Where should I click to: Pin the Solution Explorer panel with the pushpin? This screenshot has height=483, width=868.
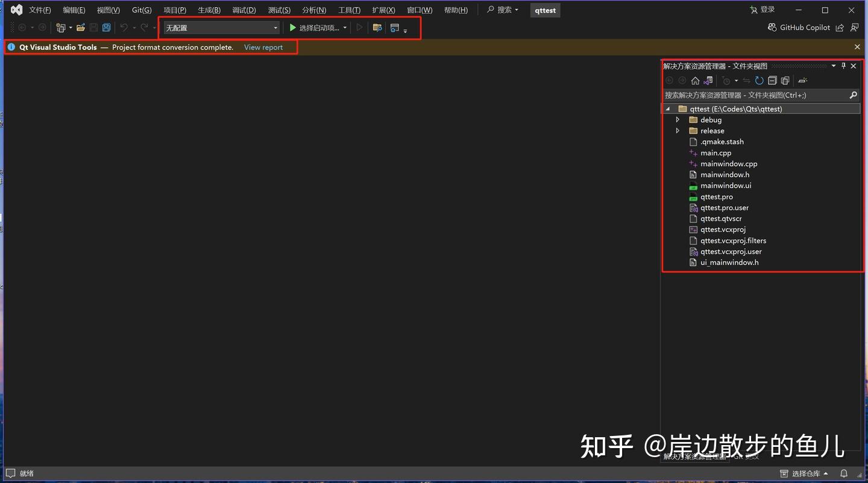[843, 66]
